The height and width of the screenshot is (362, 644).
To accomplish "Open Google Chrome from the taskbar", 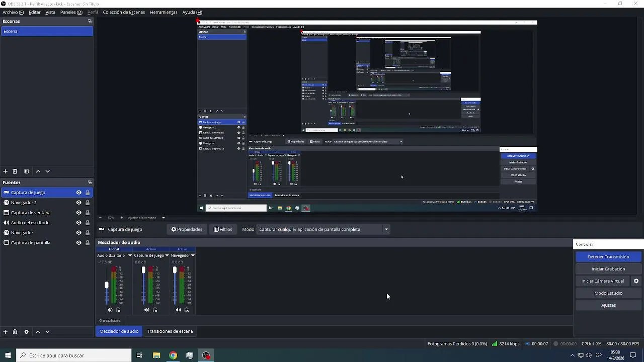I will coord(173,355).
